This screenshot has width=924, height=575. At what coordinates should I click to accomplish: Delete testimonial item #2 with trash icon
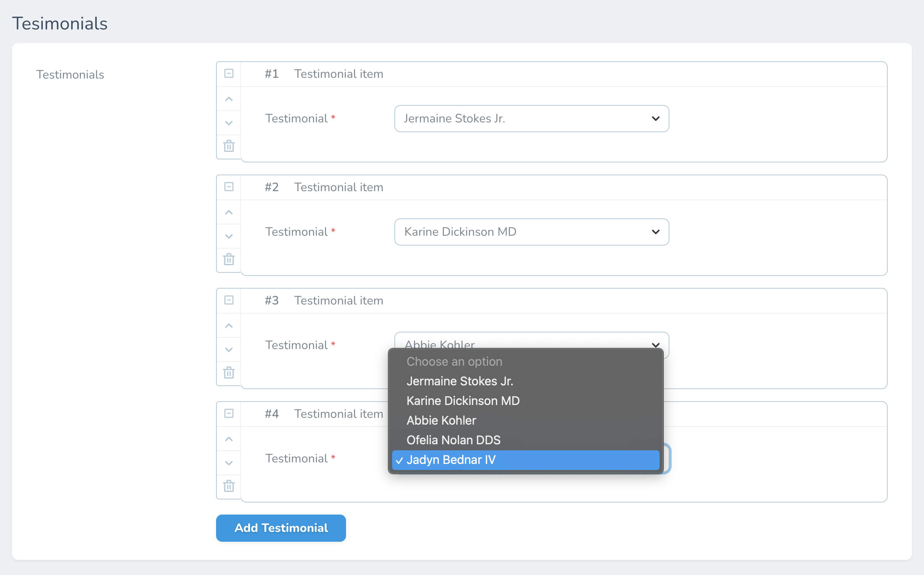coord(229,260)
